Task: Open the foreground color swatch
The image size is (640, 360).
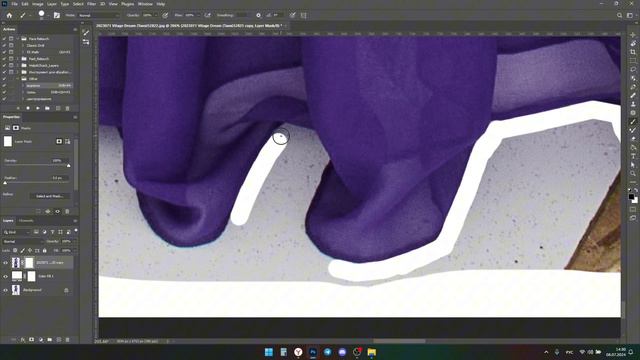Action: point(631,197)
